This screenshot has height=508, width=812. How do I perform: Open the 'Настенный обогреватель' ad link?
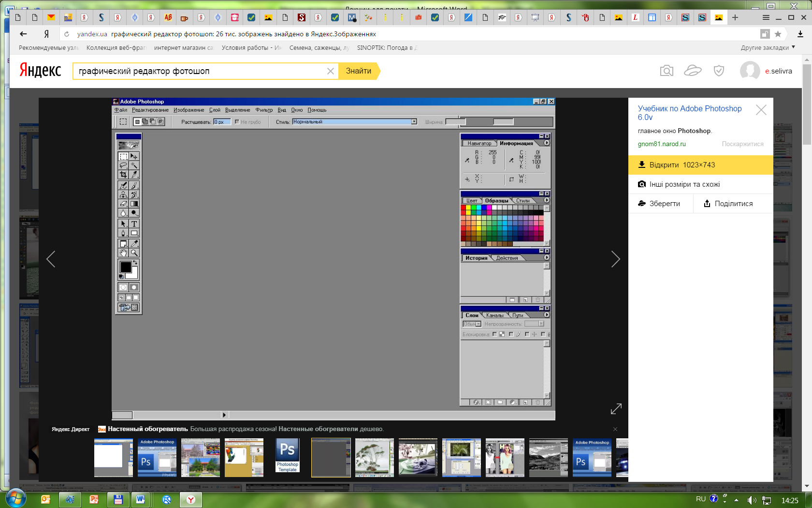147,429
